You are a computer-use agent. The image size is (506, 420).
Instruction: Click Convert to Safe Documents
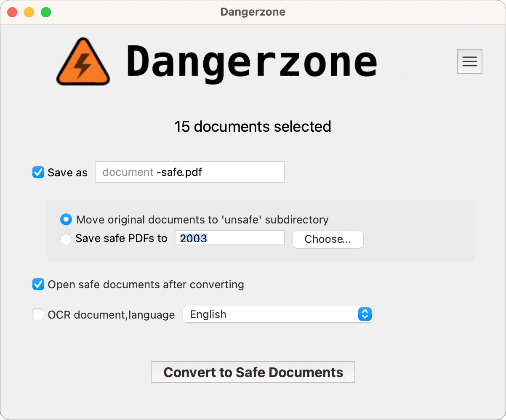(253, 372)
